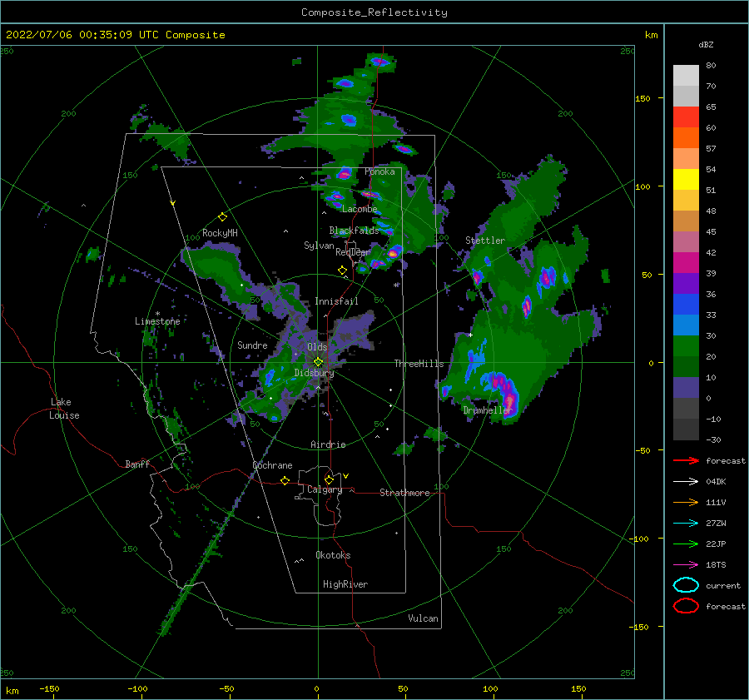Click the red forecast arrow legend icon
749x700 pixels.
(686, 460)
